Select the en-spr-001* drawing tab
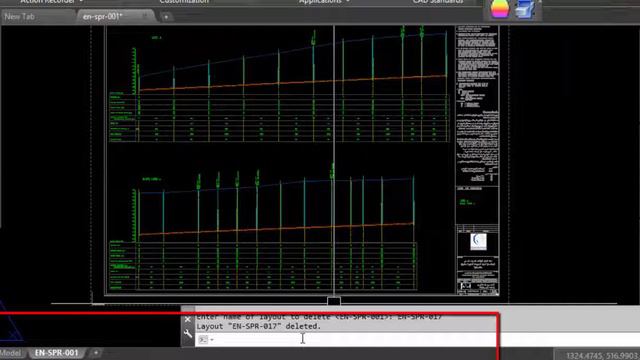 coord(102,17)
